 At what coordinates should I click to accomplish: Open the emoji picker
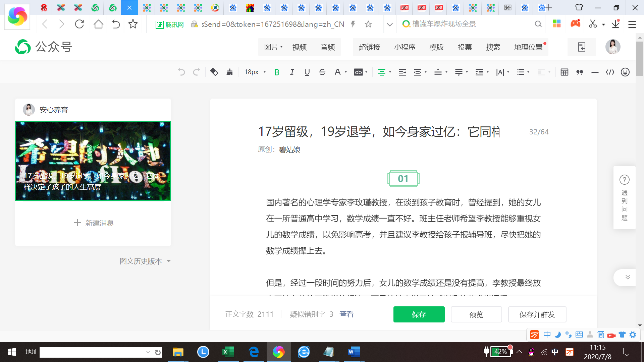[625, 72]
